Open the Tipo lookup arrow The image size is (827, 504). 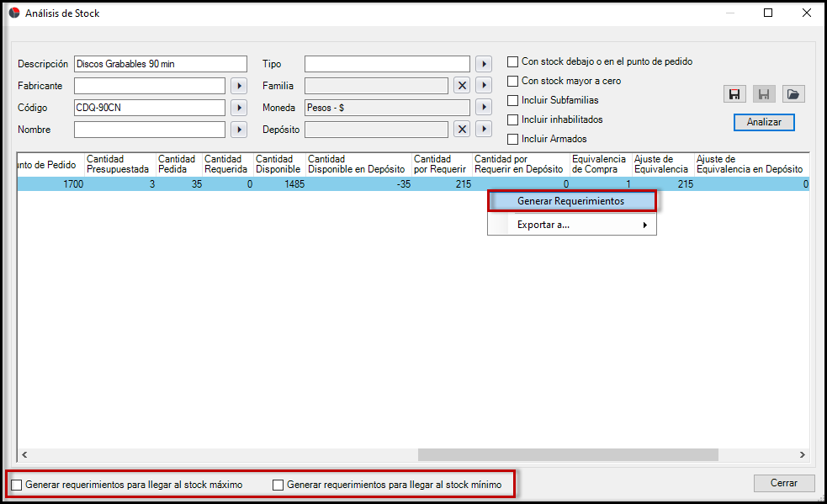click(x=484, y=64)
